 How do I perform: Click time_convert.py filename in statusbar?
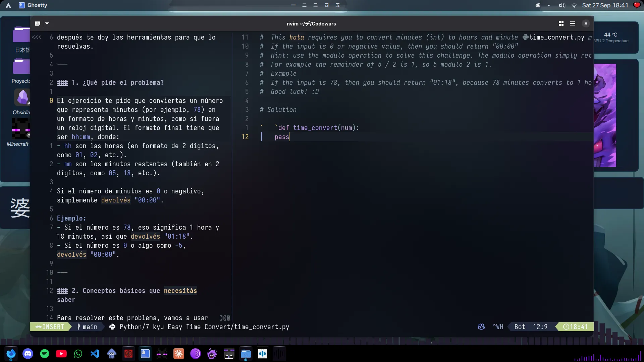(x=261, y=327)
